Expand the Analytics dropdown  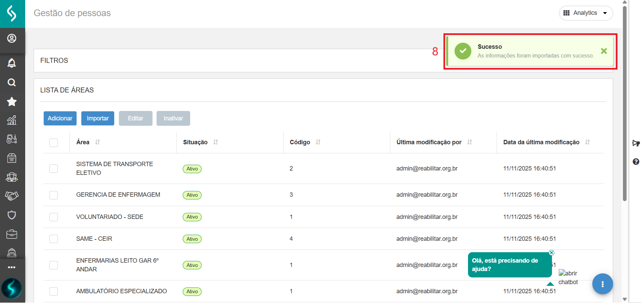point(586,13)
